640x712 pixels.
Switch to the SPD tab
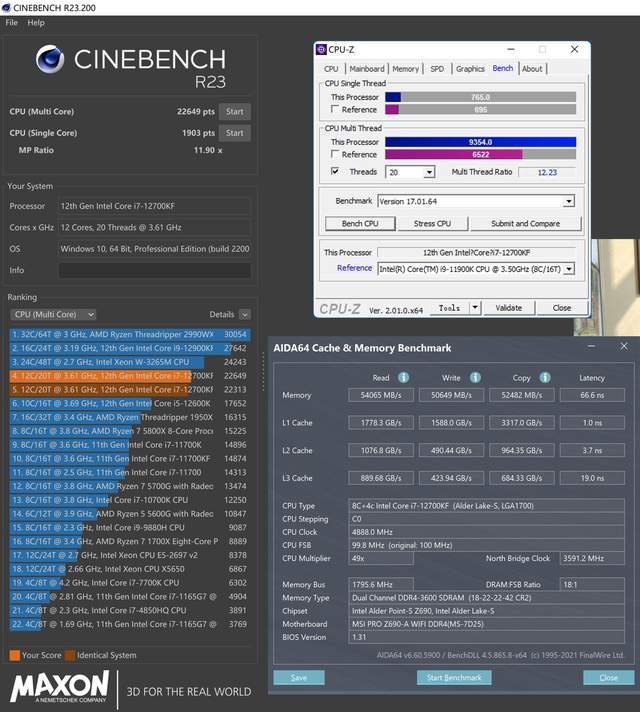pos(437,69)
